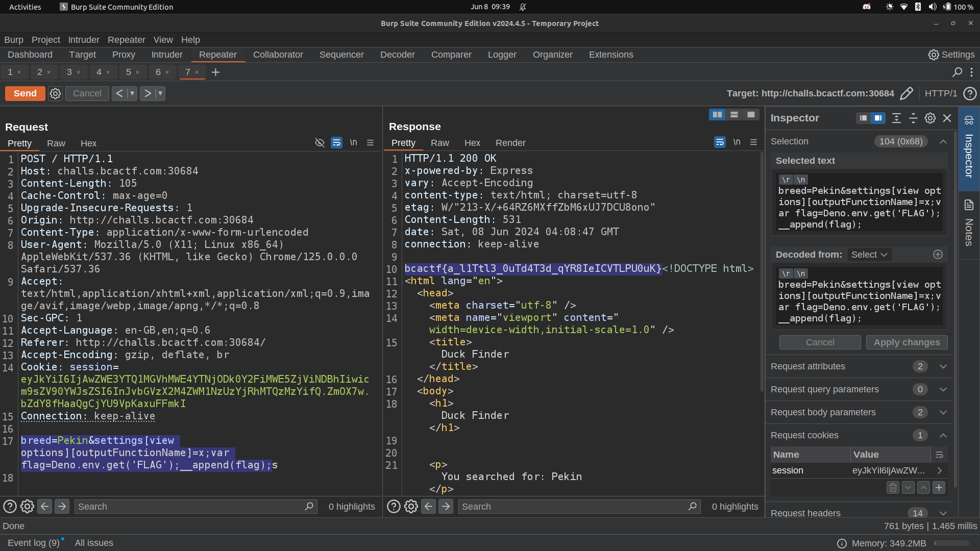Open the Decoder tab
Viewport: 980px width, 551px height.
397,55
